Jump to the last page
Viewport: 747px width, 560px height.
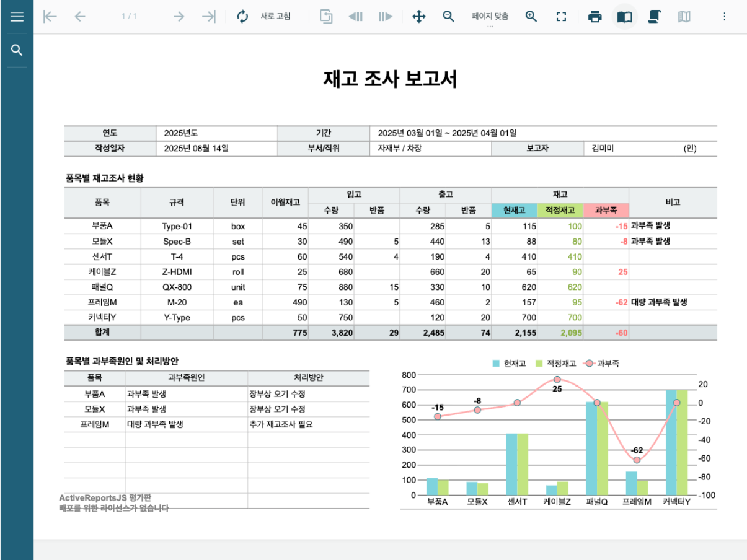click(x=209, y=17)
